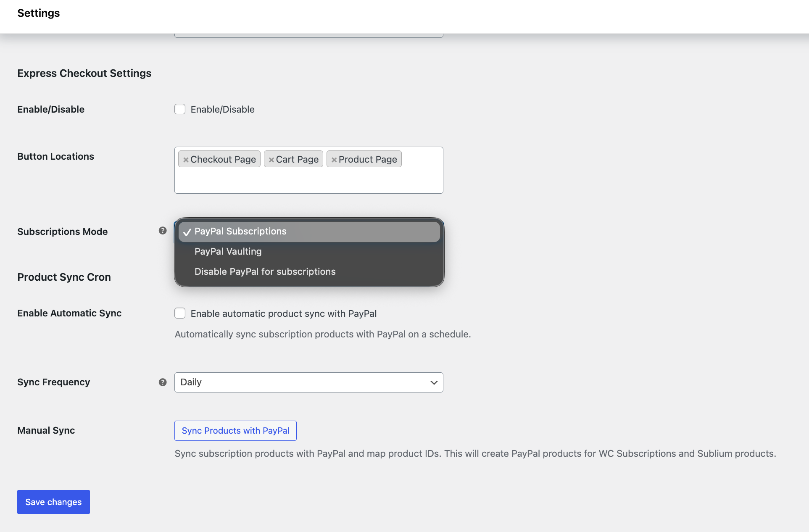
Task: Enable automatic product sync with PayPal
Action: point(180,313)
